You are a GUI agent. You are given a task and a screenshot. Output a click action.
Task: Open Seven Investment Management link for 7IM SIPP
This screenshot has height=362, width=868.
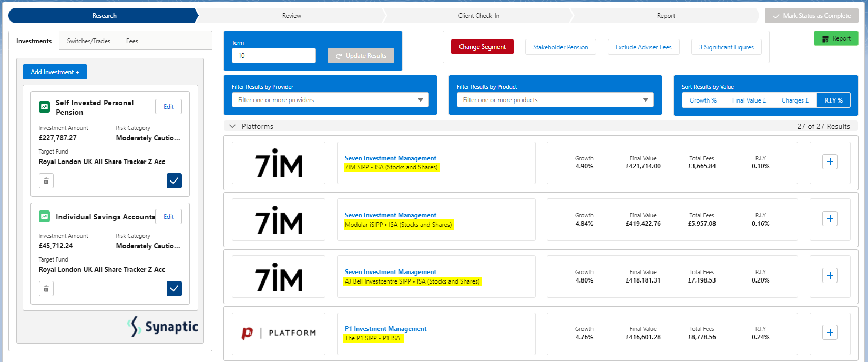pyautogui.click(x=390, y=158)
